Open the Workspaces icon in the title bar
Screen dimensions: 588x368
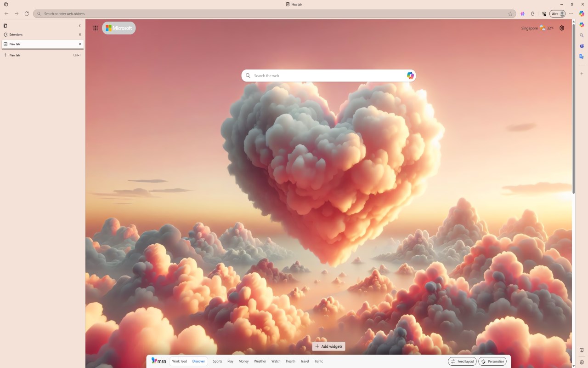(x=6, y=4)
